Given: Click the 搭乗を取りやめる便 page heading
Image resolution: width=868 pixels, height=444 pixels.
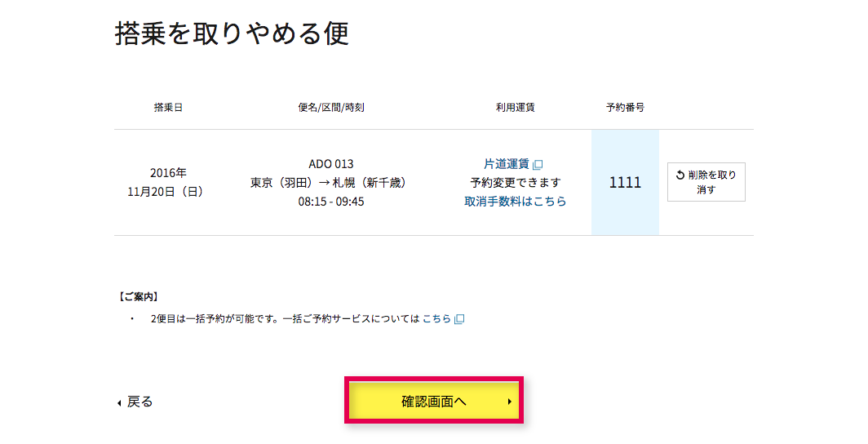Looking at the screenshot, I should [232, 33].
